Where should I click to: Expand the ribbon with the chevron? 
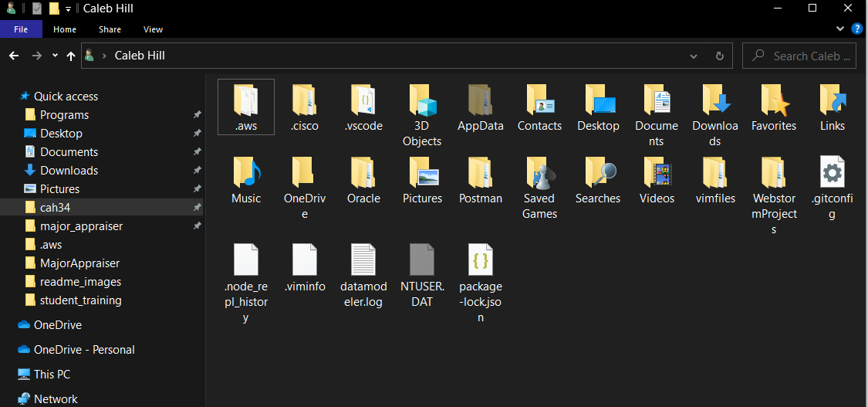839,29
